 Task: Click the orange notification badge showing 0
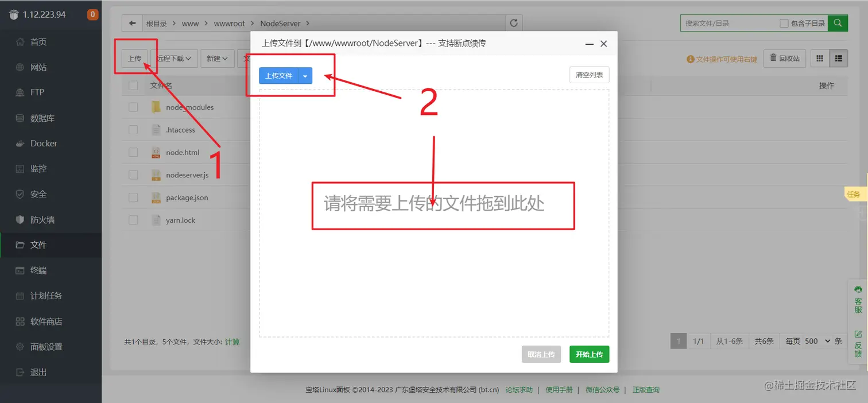[92, 15]
